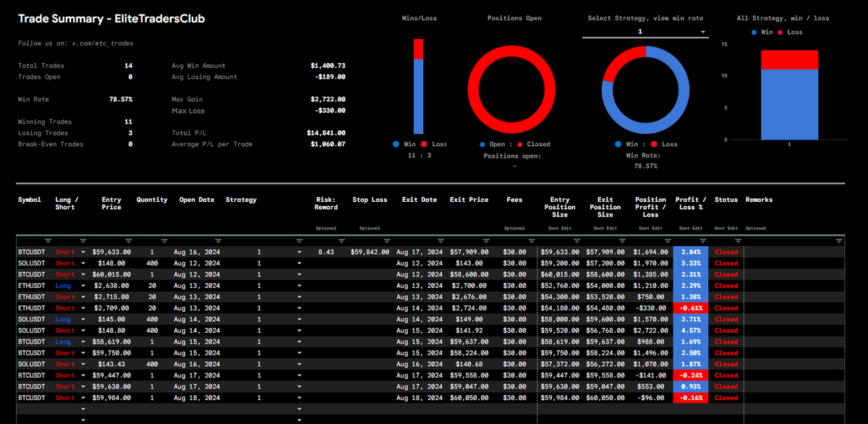Open the Status column filter icon
The image size is (868, 424).
coord(738,240)
